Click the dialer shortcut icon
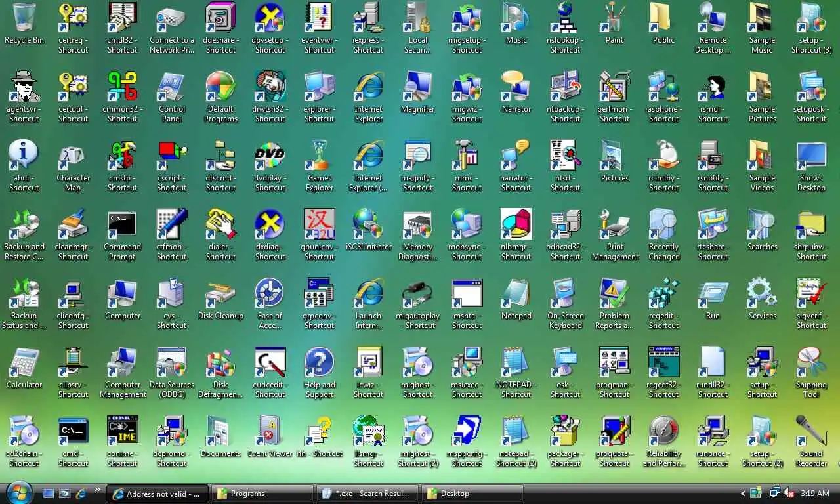The width and height of the screenshot is (840, 504). click(221, 224)
